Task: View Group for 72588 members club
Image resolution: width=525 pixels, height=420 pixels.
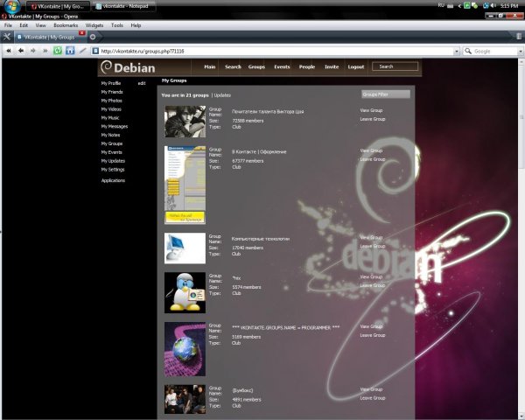Action: [x=371, y=110]
